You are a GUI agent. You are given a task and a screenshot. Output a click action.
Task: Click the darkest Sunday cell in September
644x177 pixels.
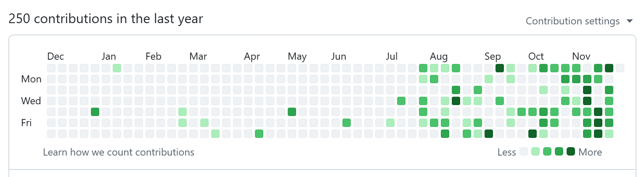coord(500,68)
